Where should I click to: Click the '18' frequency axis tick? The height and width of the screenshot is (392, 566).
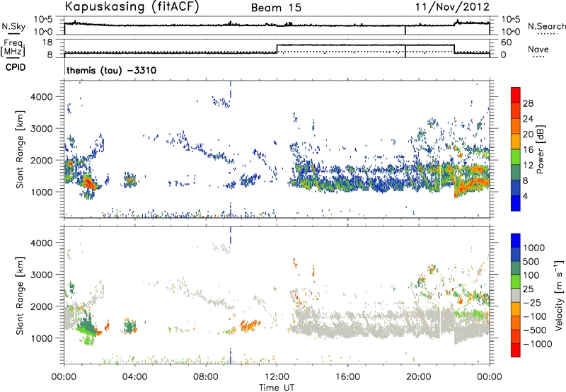point(47,42)
